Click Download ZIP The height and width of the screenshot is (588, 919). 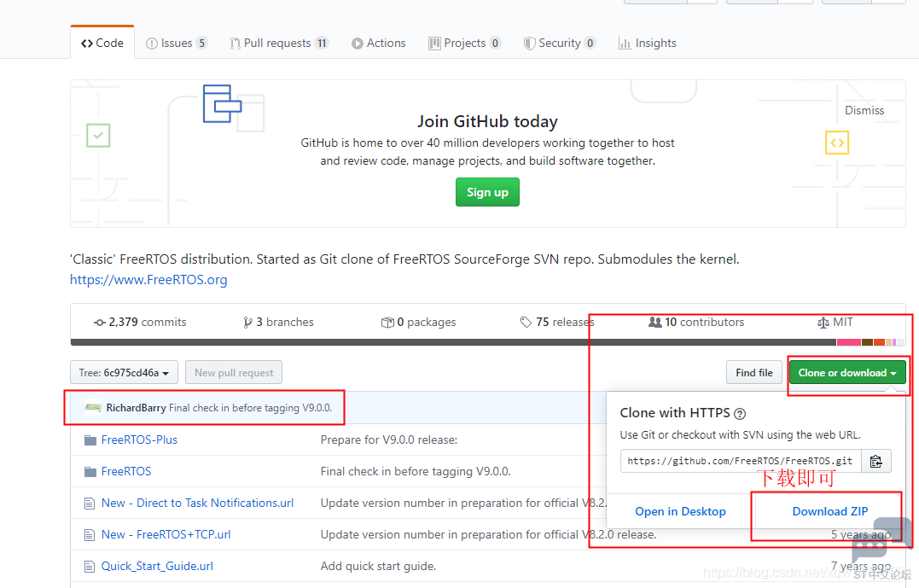tap(830, 511)
